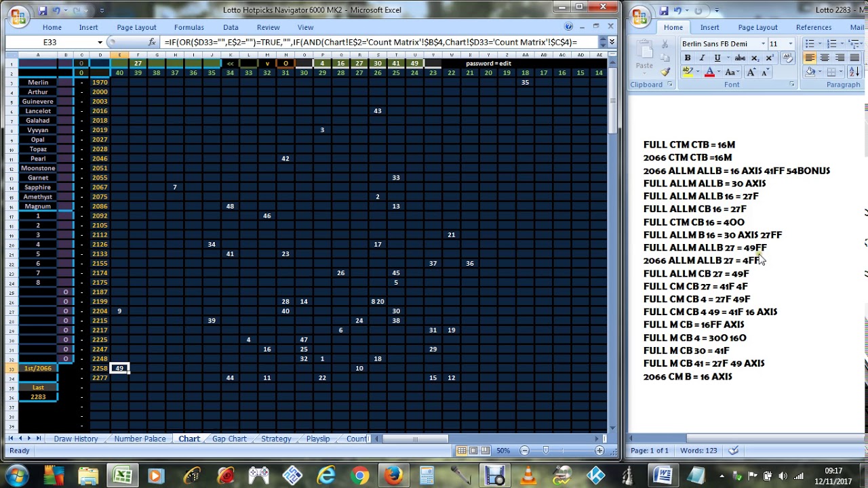Open Excel Review ribbon tab
Screen dimensions: 868x488
click(x=268, y=27)
